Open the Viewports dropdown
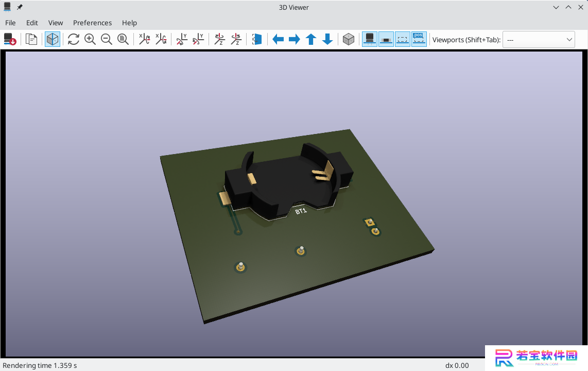 pyautogui.click(x=539, y=39)
